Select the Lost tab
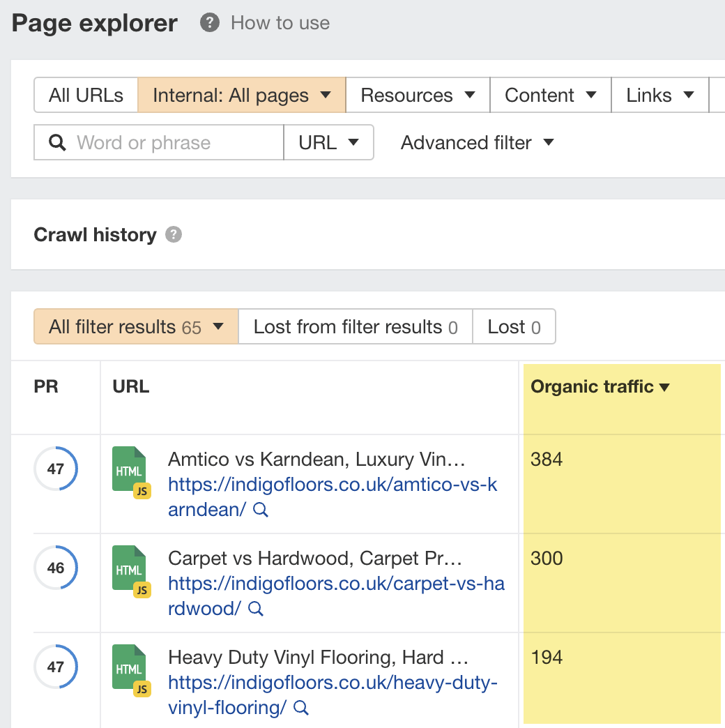This screenshot has height=728, width=725. pyautogui.click(x=514, y=327)
